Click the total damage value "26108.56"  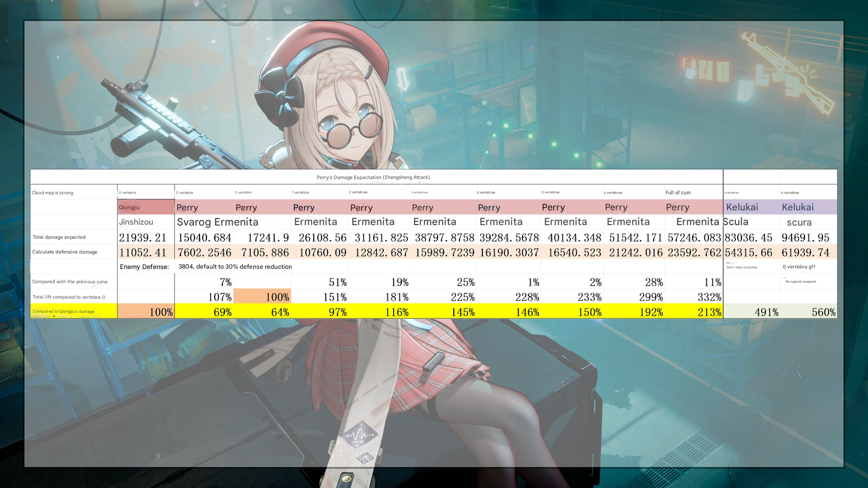323,238
